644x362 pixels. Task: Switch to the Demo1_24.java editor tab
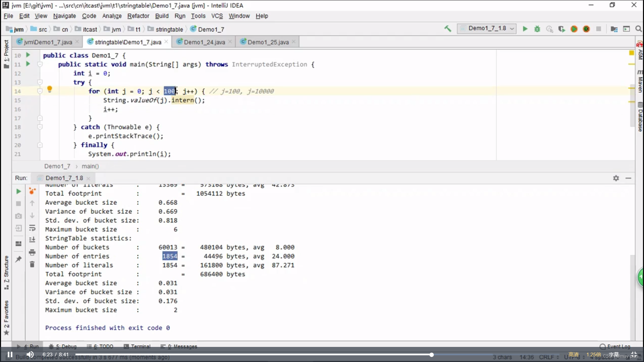tap(204, 42)
